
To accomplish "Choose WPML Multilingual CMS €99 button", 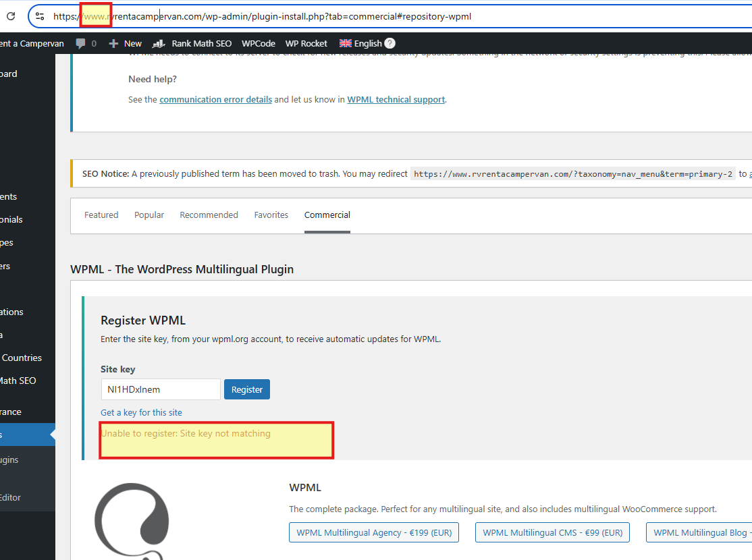I will (552, 532).
